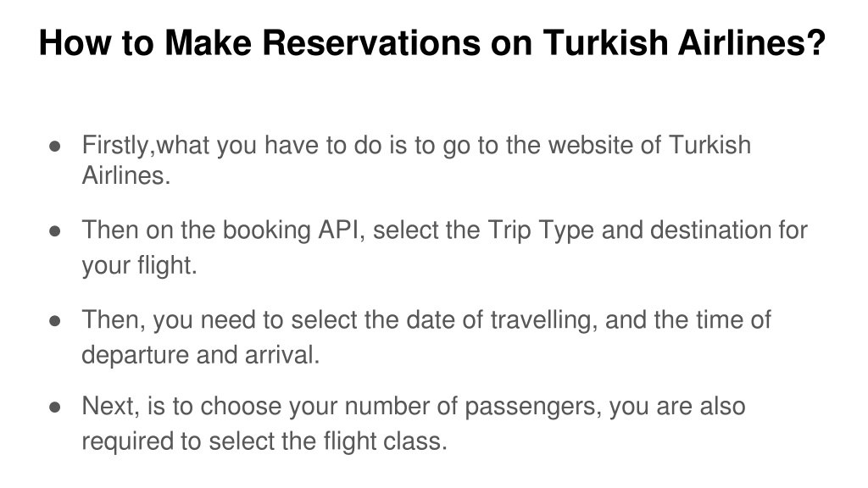Click the text 'departure and arrival.'
Screen dimensions: 868x488
click(201, 355)
